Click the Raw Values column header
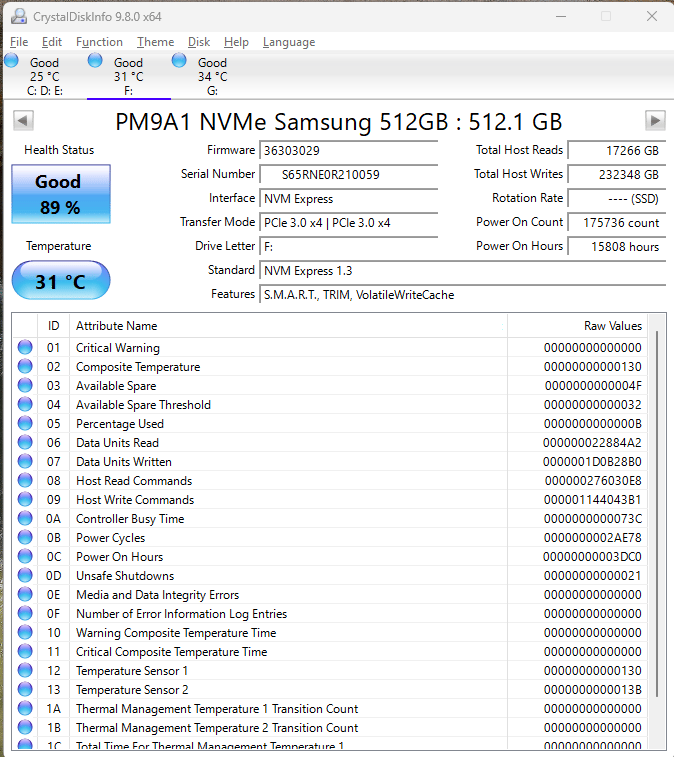 577,326
